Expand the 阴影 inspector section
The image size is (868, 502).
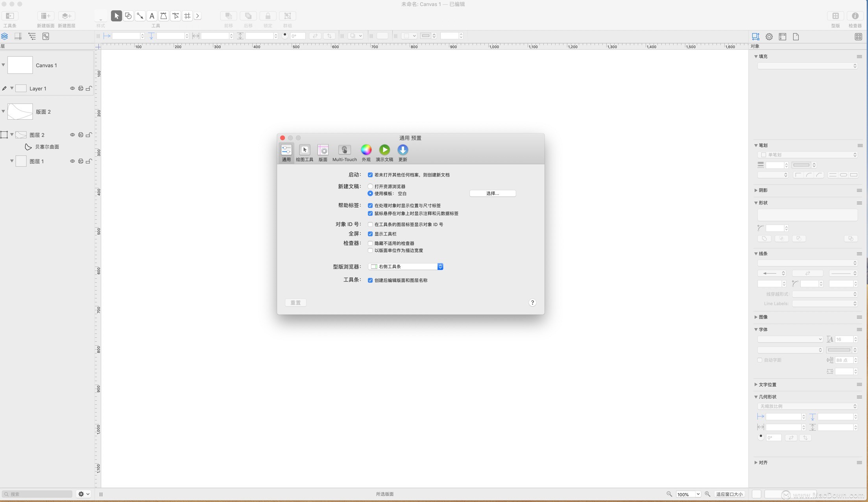[x=756, y=190]
